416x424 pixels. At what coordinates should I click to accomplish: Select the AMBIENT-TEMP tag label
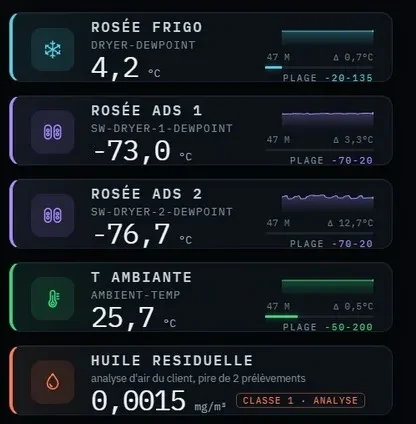click(x=135, y=295)
